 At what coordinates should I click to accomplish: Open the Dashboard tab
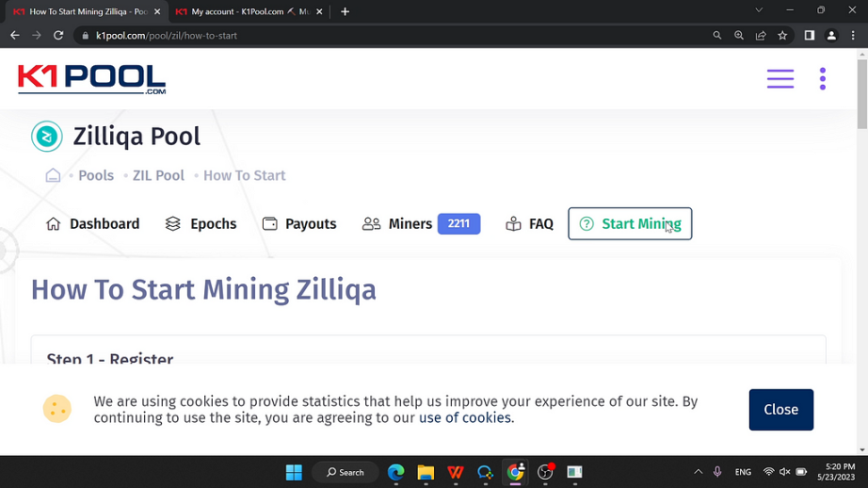pos(92,224)
